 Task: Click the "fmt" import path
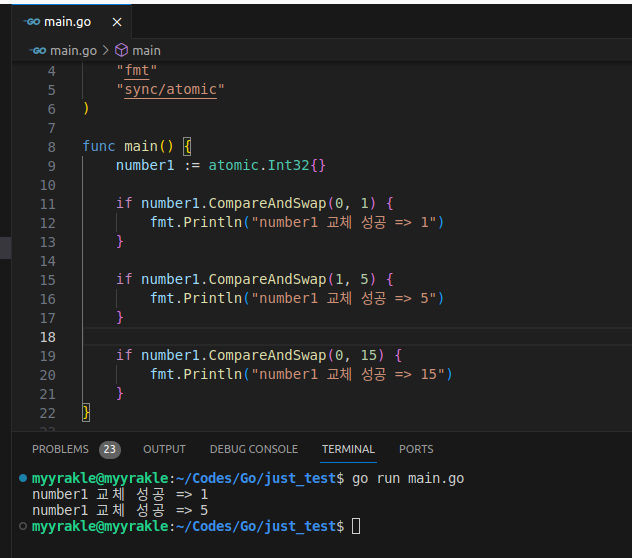click(139, 70)
